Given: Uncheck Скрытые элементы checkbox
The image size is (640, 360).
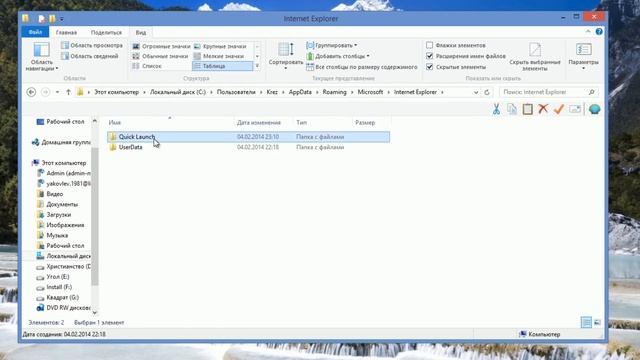Looking at the screenshot, I should 429,67.
